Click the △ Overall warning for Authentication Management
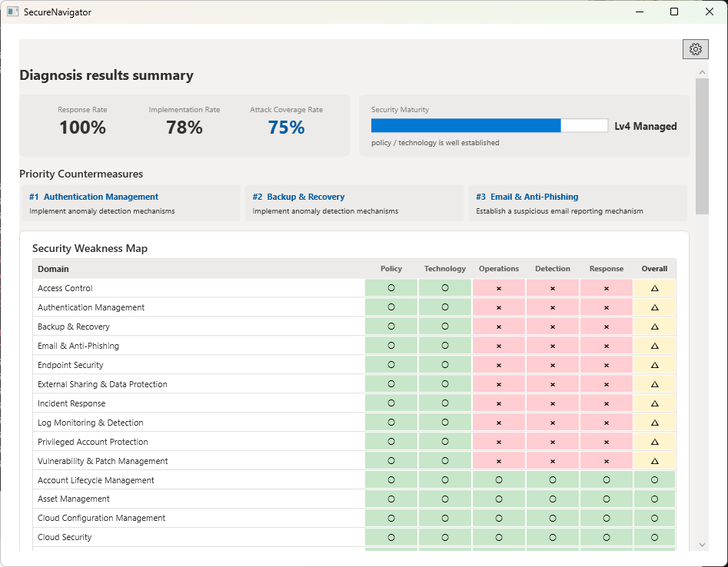 [654, 307]
